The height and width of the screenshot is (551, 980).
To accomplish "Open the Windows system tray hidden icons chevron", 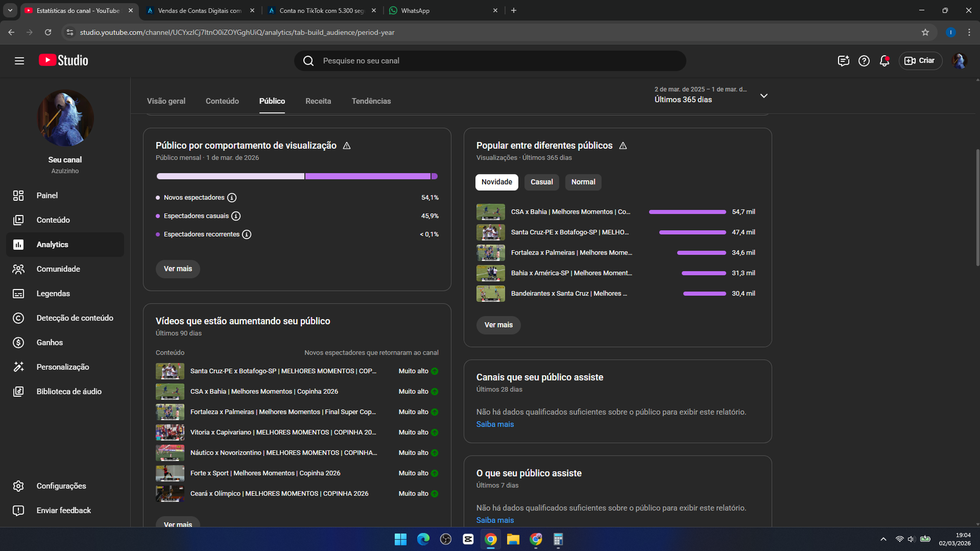I will click(x=883, y=539).
